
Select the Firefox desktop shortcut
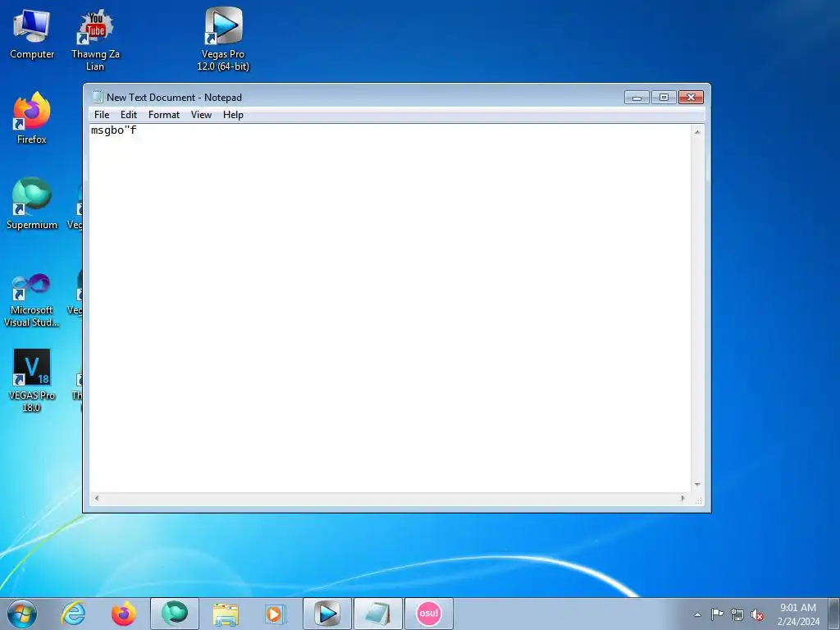[32, 118]
